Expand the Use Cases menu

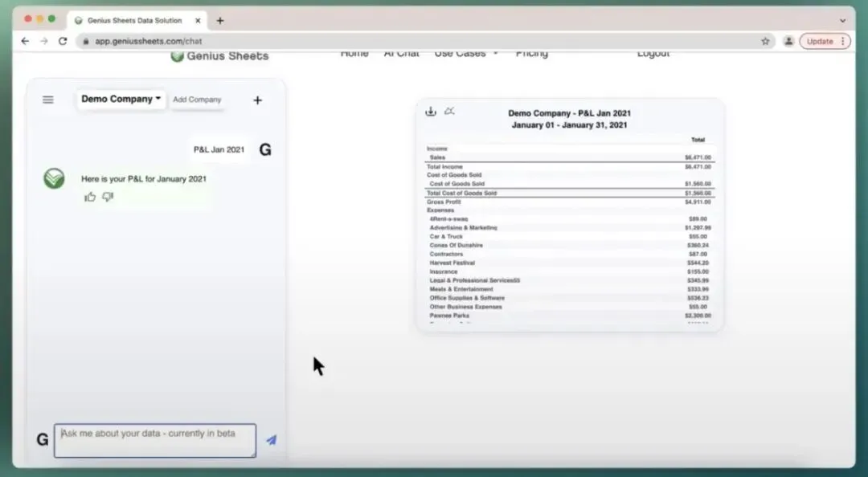coord(467,53)
